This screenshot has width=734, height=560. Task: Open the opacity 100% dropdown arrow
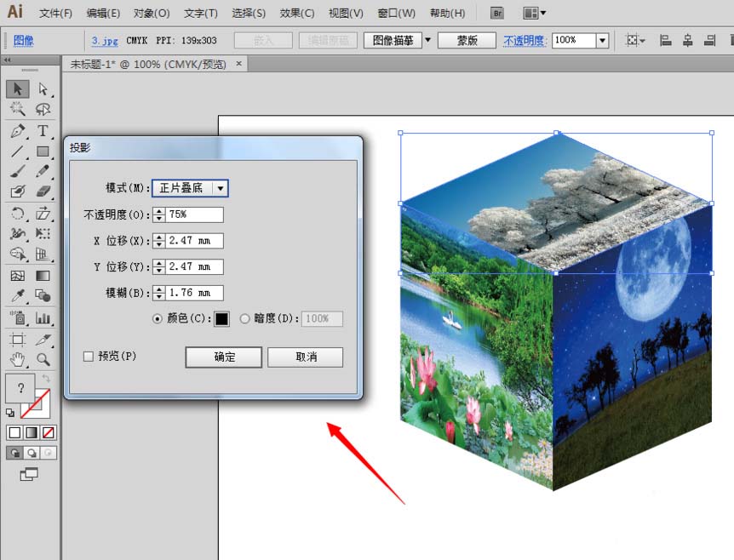coord(603,40)
